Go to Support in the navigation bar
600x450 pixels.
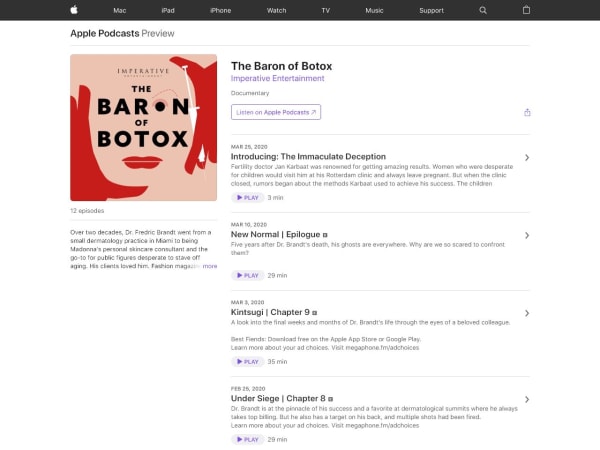pos(431,10)
